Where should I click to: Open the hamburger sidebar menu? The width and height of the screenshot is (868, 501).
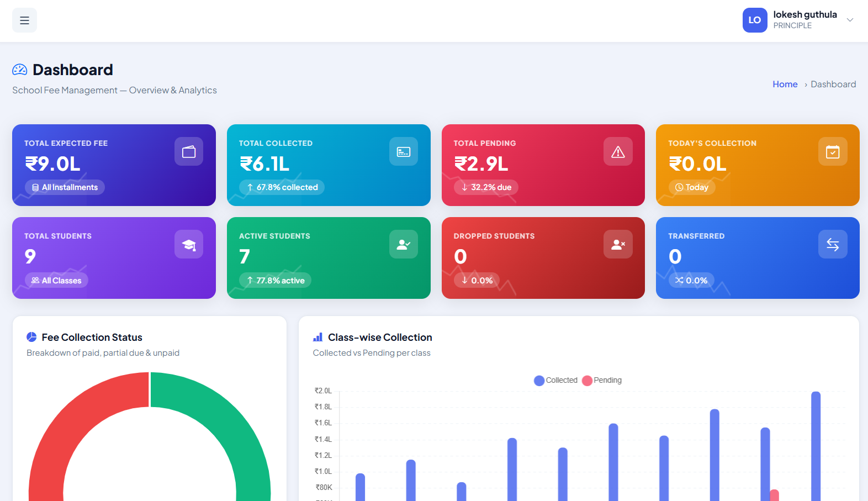coord(24,20)
